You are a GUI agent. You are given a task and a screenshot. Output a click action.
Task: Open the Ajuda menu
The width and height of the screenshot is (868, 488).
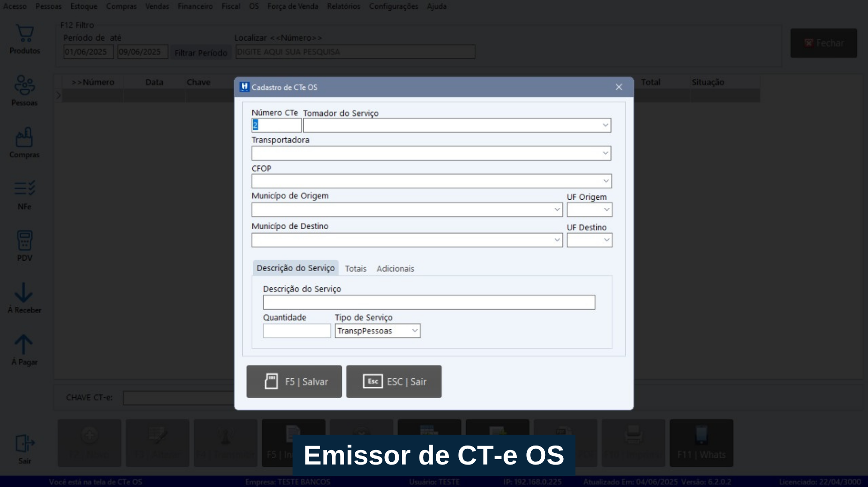pos(437,6)
